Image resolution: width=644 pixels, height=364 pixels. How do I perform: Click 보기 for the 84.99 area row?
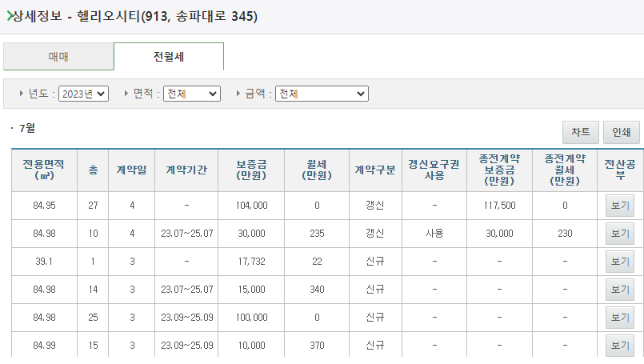tap(620, 345)
